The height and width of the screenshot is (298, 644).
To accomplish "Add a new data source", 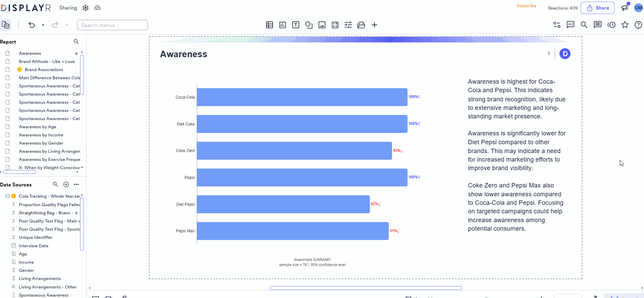I will click(x=66, y=184).
